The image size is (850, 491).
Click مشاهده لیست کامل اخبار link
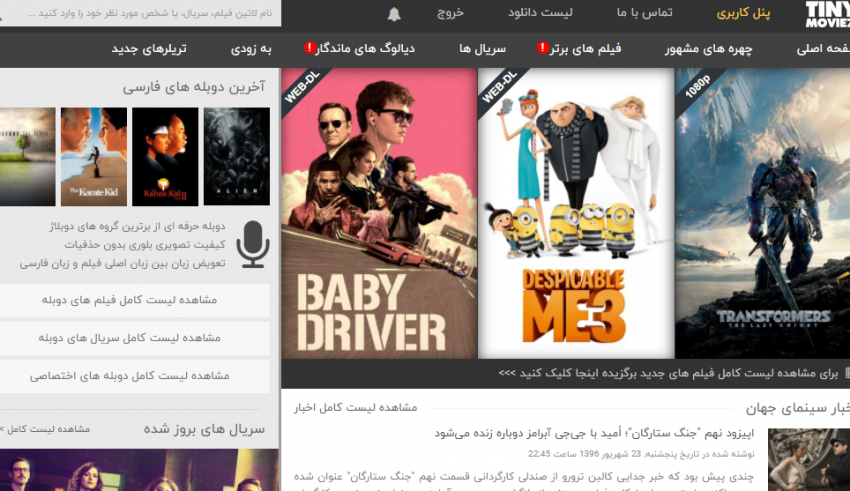point(356,408)
